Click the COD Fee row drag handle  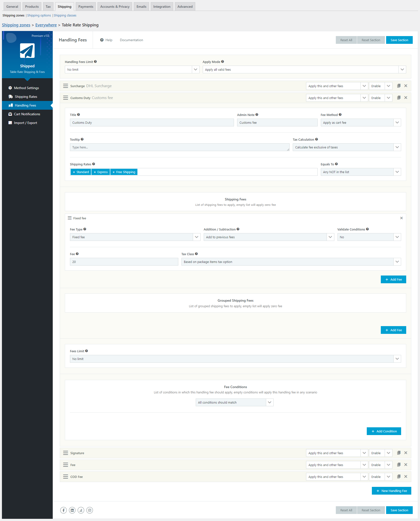pos(66,476)
